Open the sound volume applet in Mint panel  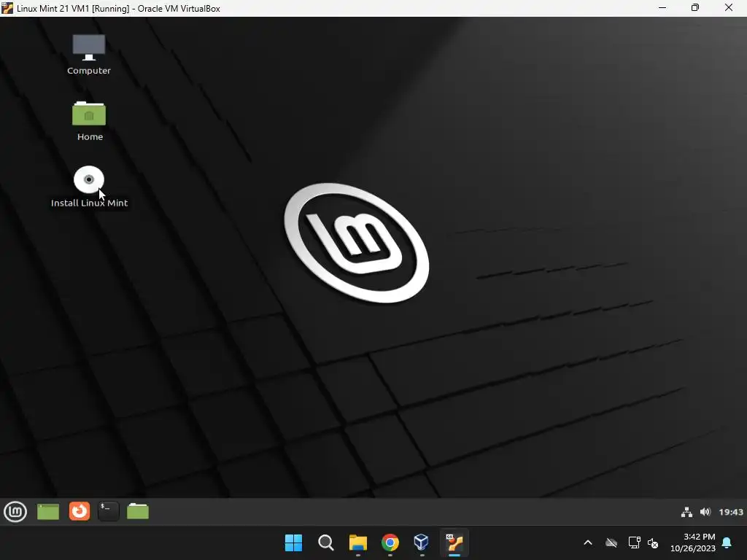pos(705,512)
